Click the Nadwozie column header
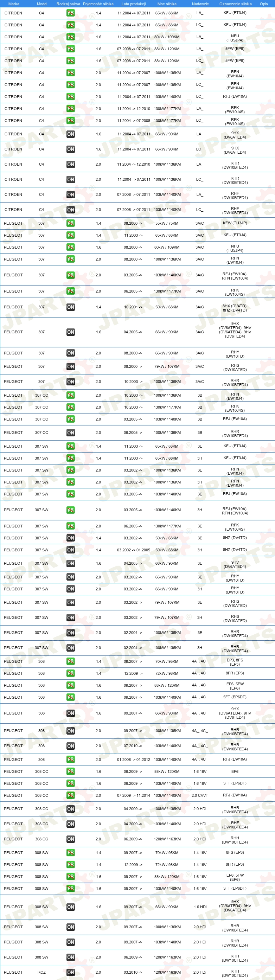Viewport: 275px width, 980px height. [x=200, y=4]
